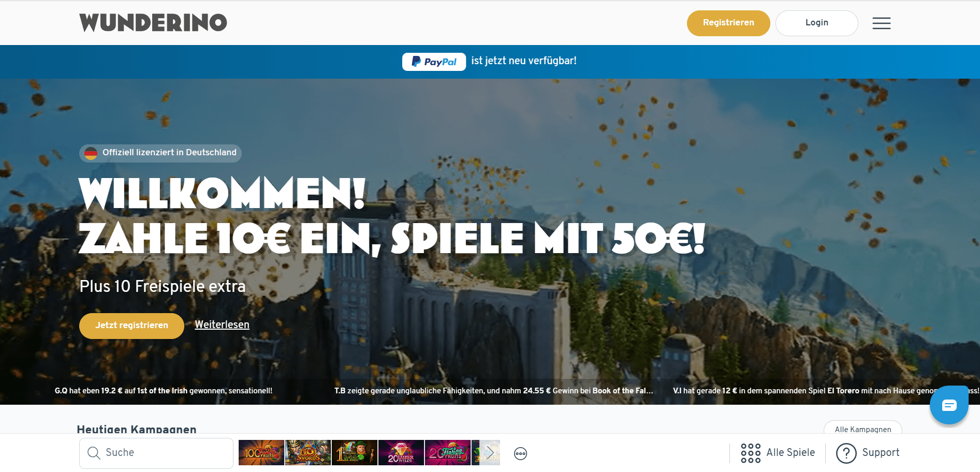Click 'Offiziell lizenziert in Deutschland' badge text
This screenshot has width=980, height=472.
pyautogui.click(x=169, y=153)
